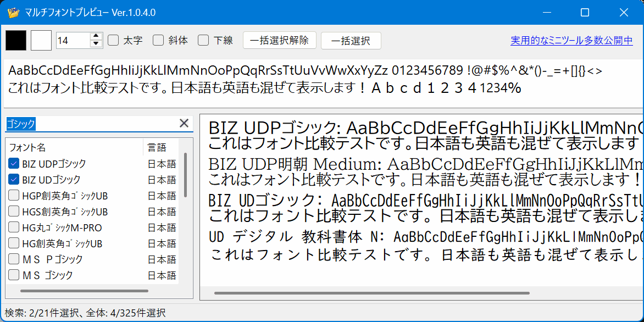This screenshot has height=322, width=644.
Task: Enable the 太字 bold checkbox
Action: click(x=113, y=40)
